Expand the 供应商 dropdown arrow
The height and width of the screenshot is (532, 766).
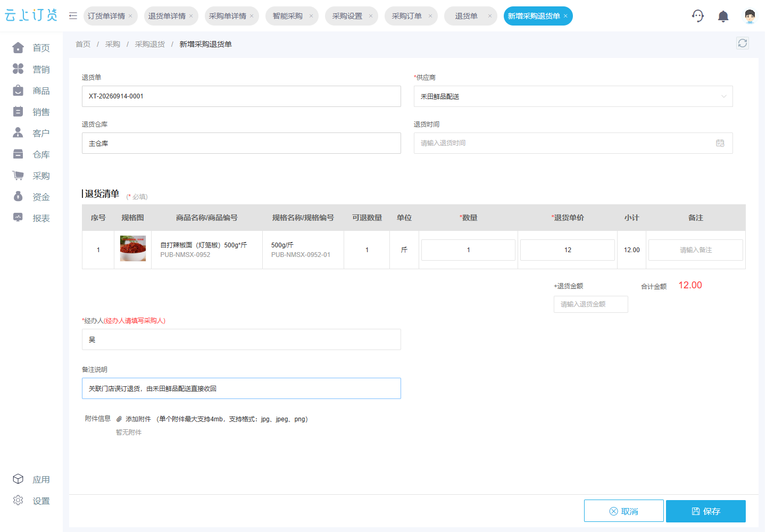pyautogui.click(x=723, y=96)
